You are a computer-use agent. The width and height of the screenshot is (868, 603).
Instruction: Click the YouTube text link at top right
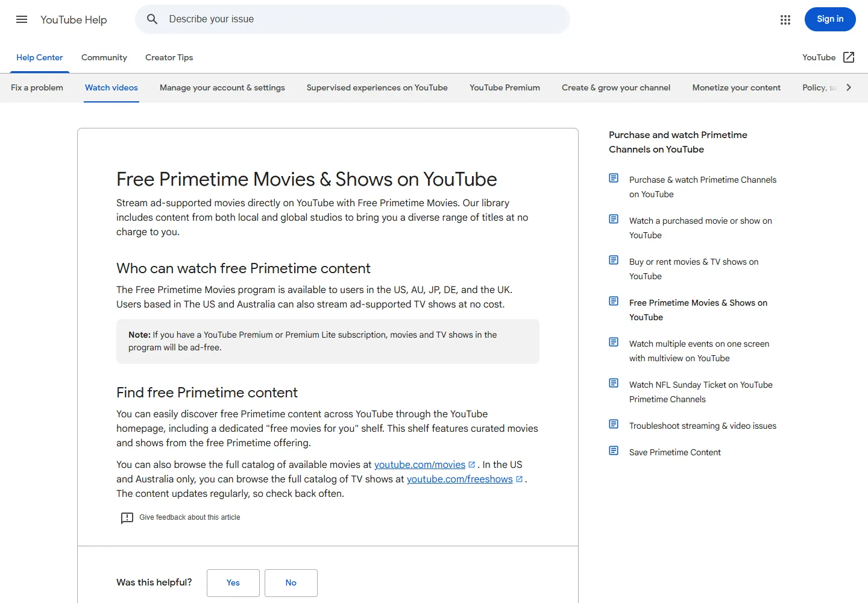819,57
